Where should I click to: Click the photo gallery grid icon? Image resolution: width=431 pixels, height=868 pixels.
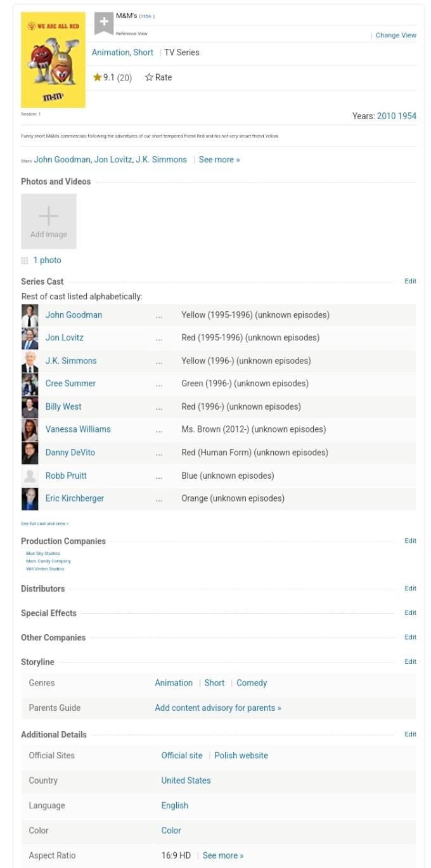(x=25, y=261)
